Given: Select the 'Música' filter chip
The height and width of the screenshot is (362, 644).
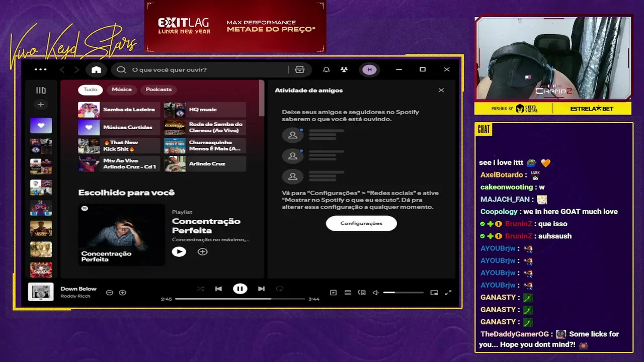Looking at the screenshot, I should coord(121,89).
